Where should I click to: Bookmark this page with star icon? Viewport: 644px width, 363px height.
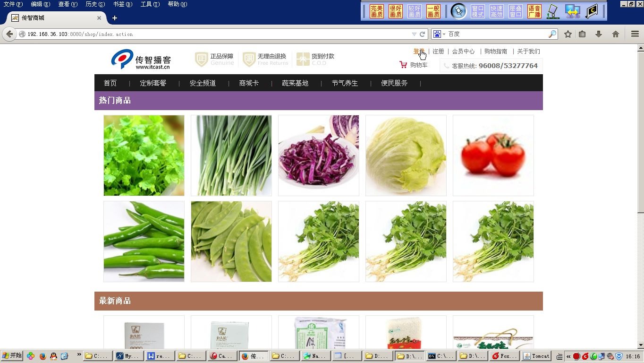tap(568, 34)
